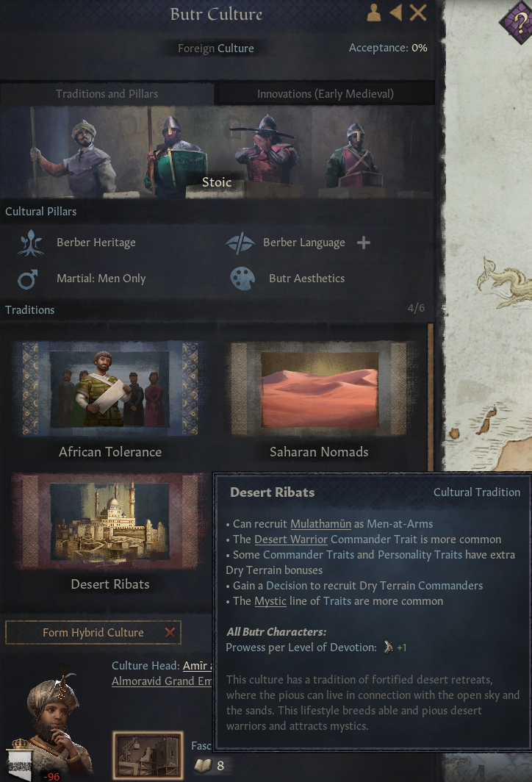The height and width of the screenshot is (782, 532).
Task: Go back with the left arrow icon
Action: tap(396, 13)
